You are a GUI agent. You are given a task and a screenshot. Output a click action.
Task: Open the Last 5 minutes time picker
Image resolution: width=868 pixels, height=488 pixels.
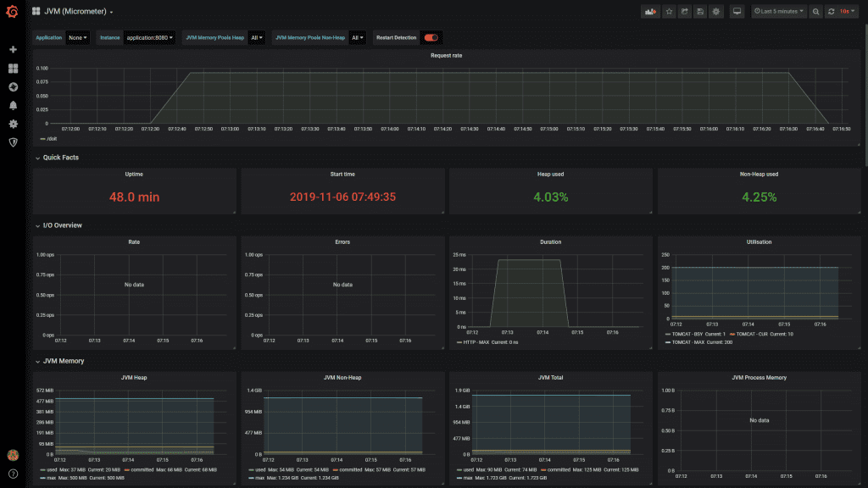[x=778, y=12]
